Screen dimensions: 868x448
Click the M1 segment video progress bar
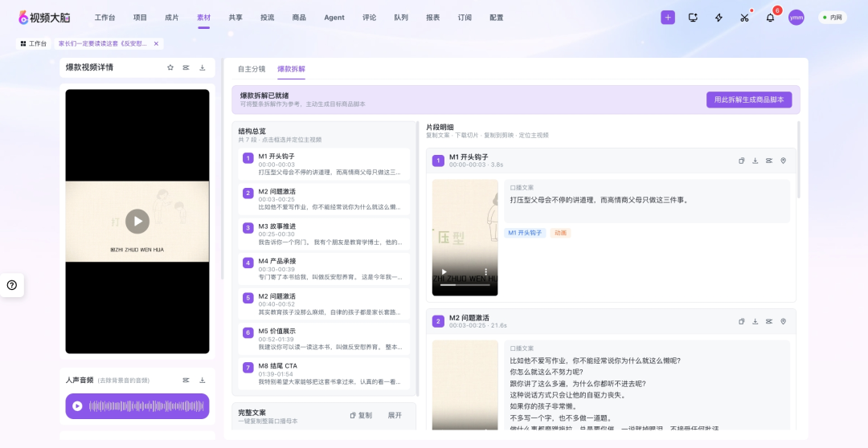(465, 285)
